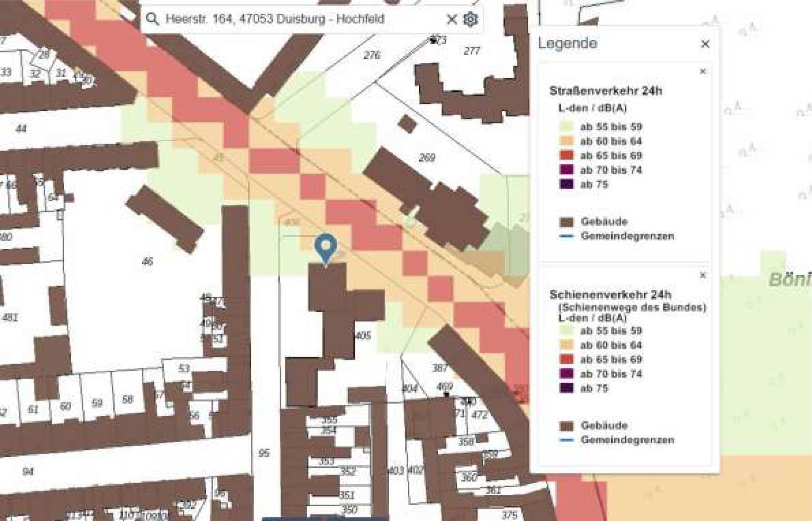Click parcel number 375 on map
Image resolution: width=812 pixels, height=521 pixels.
coord(509,515)
